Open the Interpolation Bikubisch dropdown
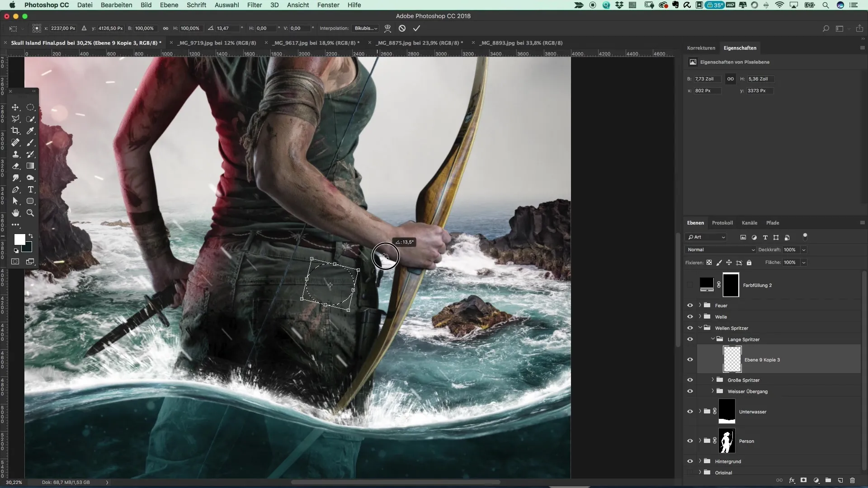 pyautogui.click(x=366, y=28)
